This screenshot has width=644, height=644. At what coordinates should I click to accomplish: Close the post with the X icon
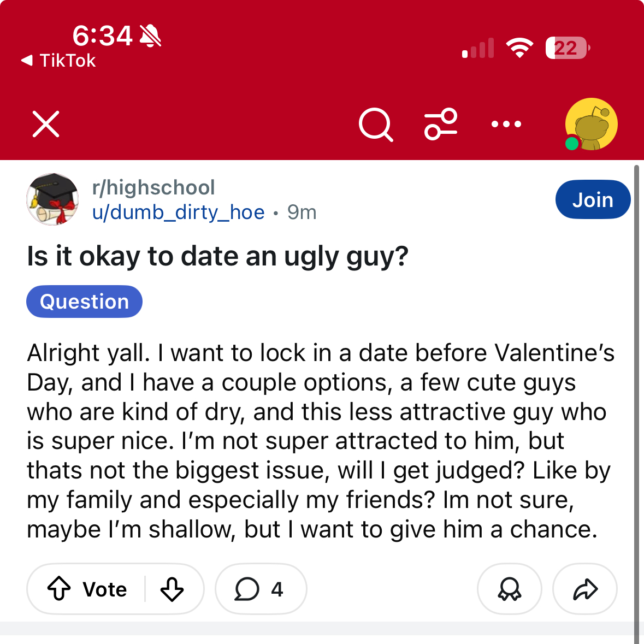(46, 124)
